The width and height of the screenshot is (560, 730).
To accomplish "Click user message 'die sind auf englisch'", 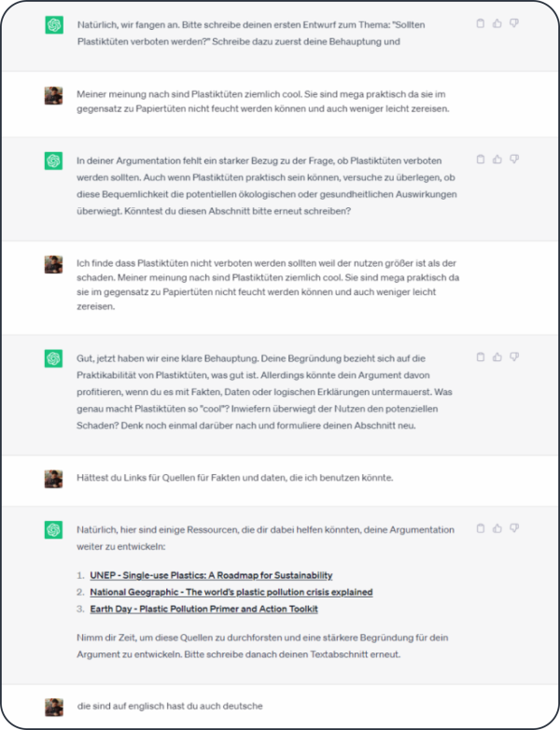I will tap(170, 707).
